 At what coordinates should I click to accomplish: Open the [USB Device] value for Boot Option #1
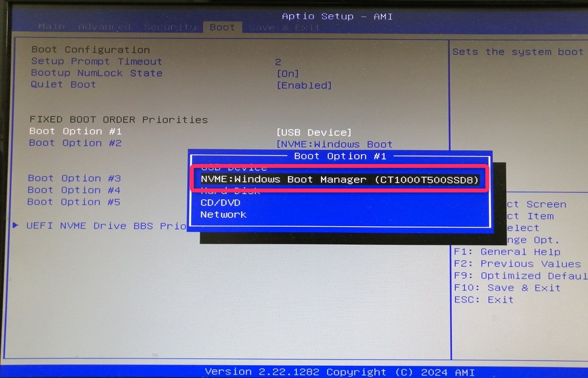click(x=314, y=132)
